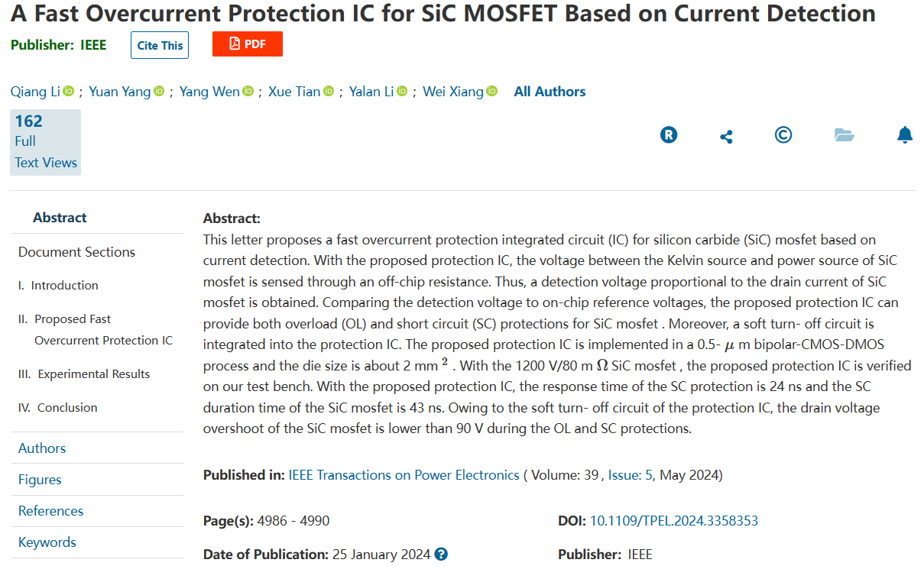Image resolution: width=924 pixels, height=566 pixels.
Task: Open the IEEE Transactions on Power Electronics link
Action: (x=404, y=475)
